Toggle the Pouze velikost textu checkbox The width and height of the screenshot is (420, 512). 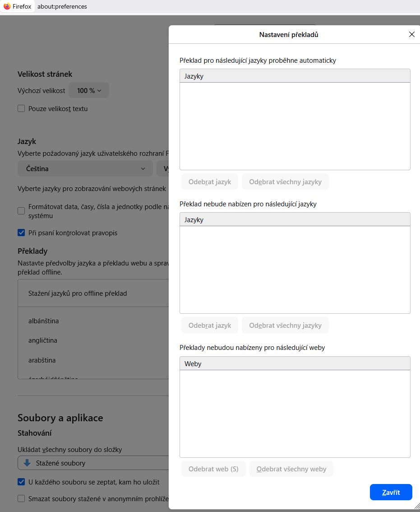point(21,109)
